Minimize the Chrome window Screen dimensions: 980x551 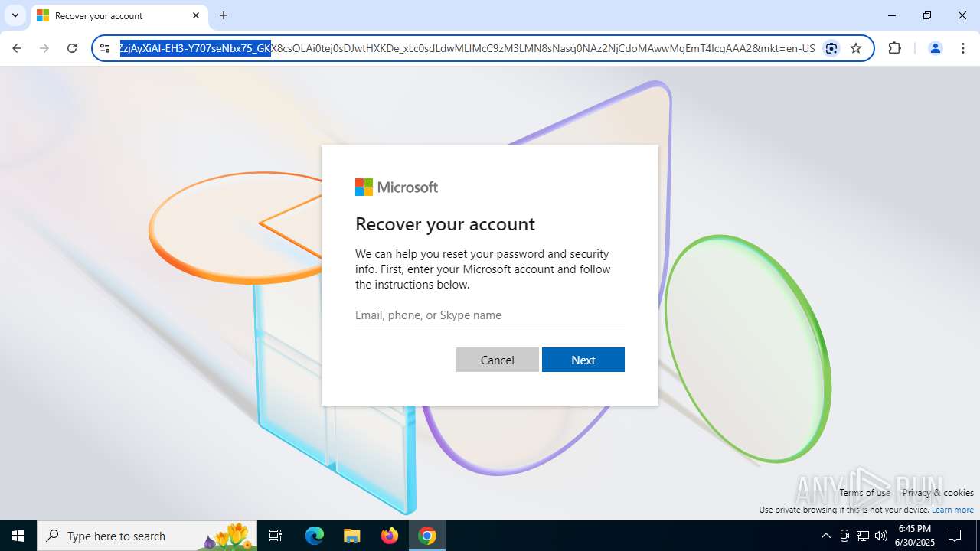click(892, 15)
